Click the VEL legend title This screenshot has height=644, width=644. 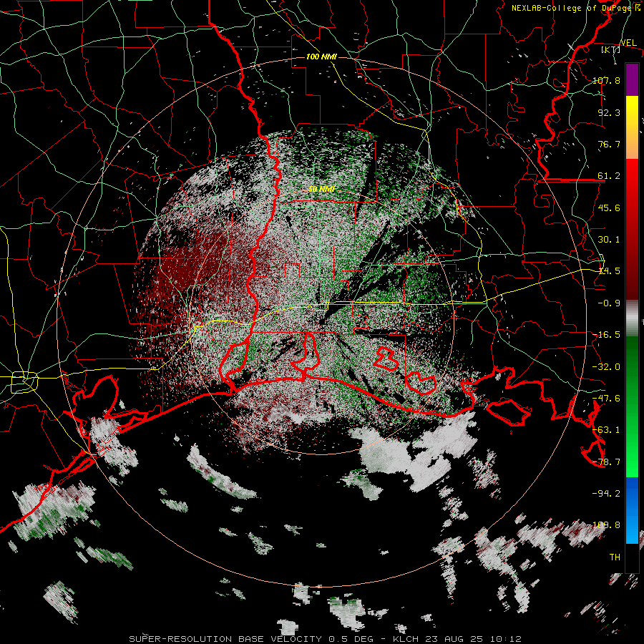tap(628, 43)
